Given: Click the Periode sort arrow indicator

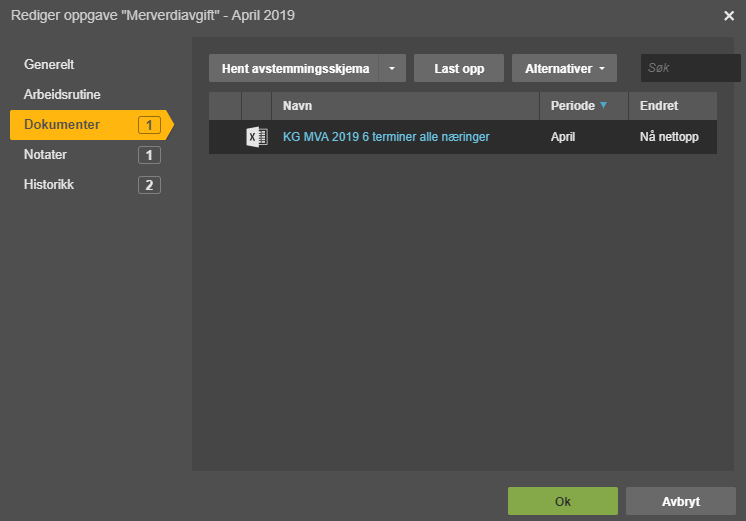Looking at the screenshot, I should (603, 105).
